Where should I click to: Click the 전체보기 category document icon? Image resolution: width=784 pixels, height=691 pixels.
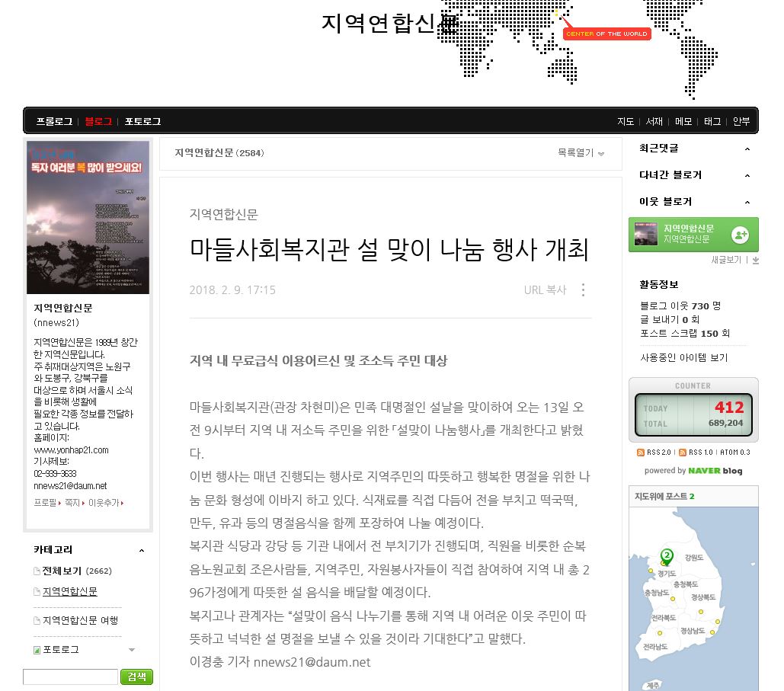(37, 571)
